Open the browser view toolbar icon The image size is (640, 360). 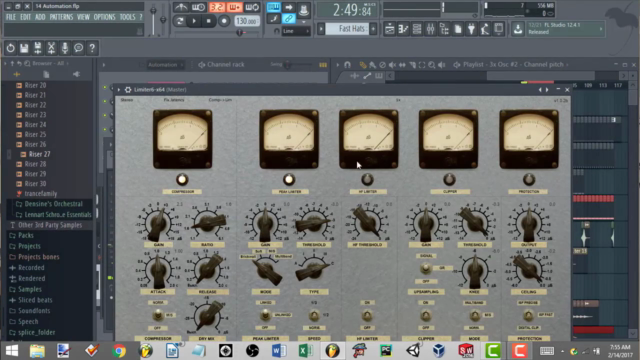444,29
